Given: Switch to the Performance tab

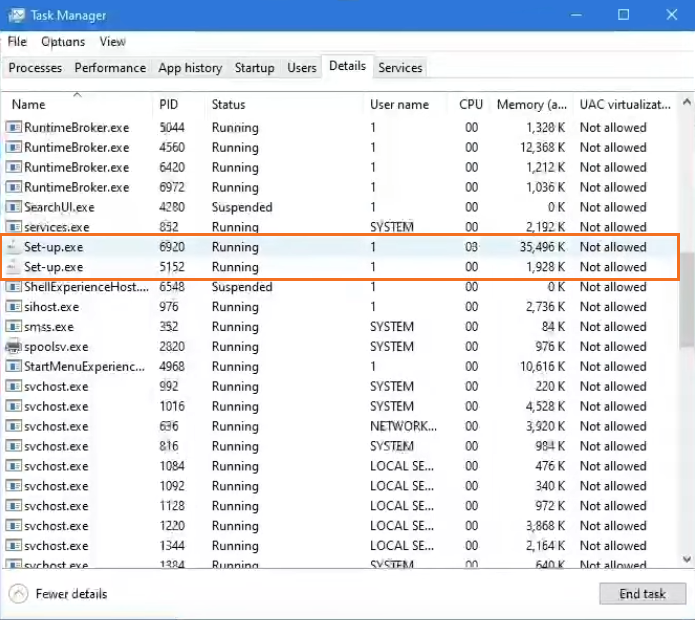Looking at the screenshot, I should pyautogui.click(x=110, y=68).
